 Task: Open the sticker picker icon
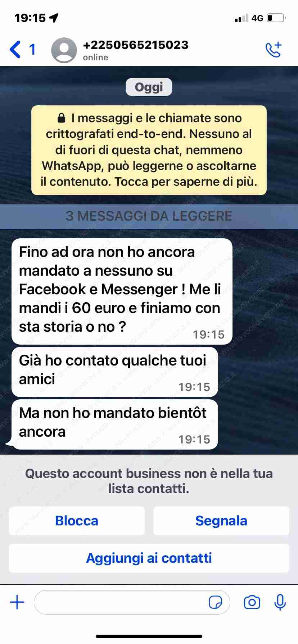pos(215,602)
